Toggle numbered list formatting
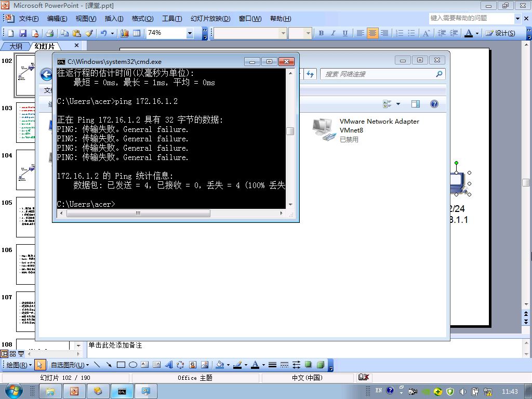 pyautogui.click(x=400, y=33)
